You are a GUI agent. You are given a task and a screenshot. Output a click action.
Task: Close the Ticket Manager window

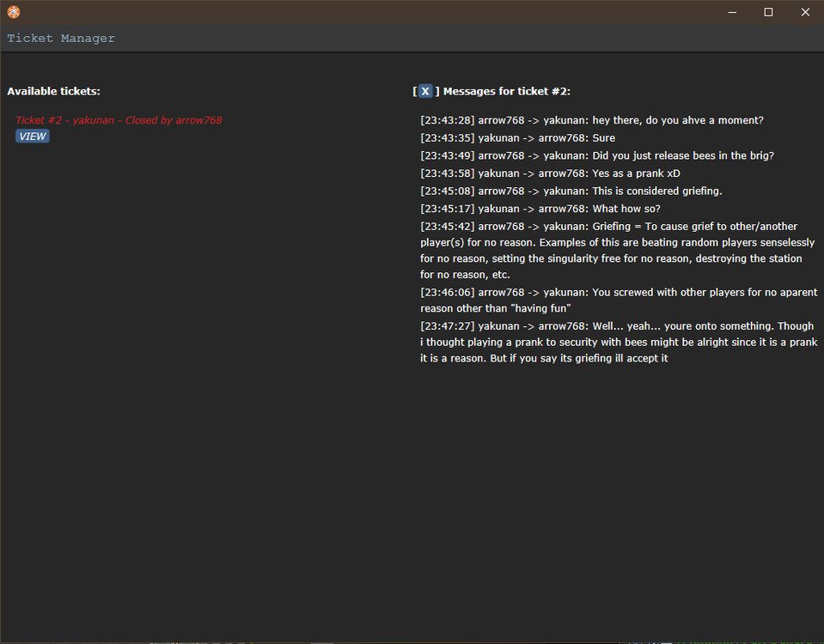point(805,12)
